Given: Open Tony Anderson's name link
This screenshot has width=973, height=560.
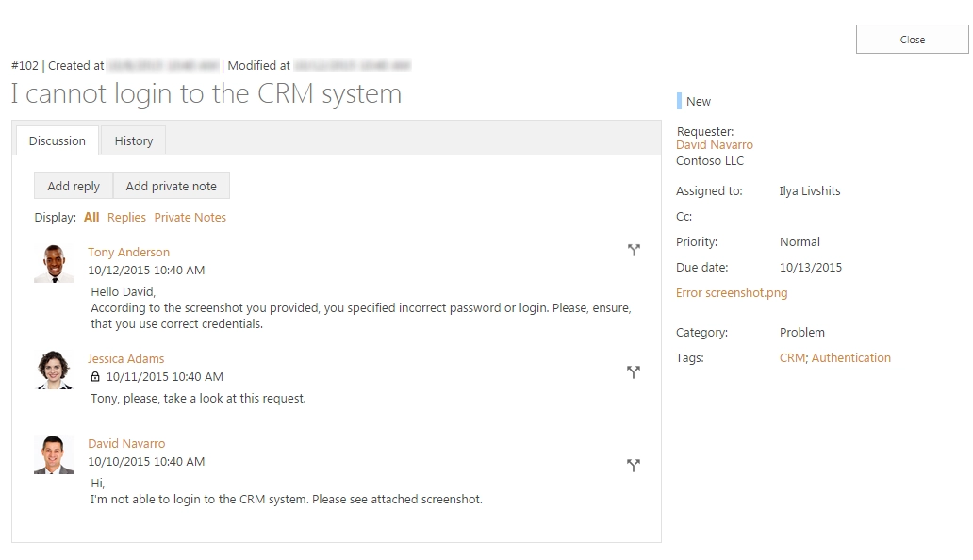Looking at the screenshot, I should [128, 252].
